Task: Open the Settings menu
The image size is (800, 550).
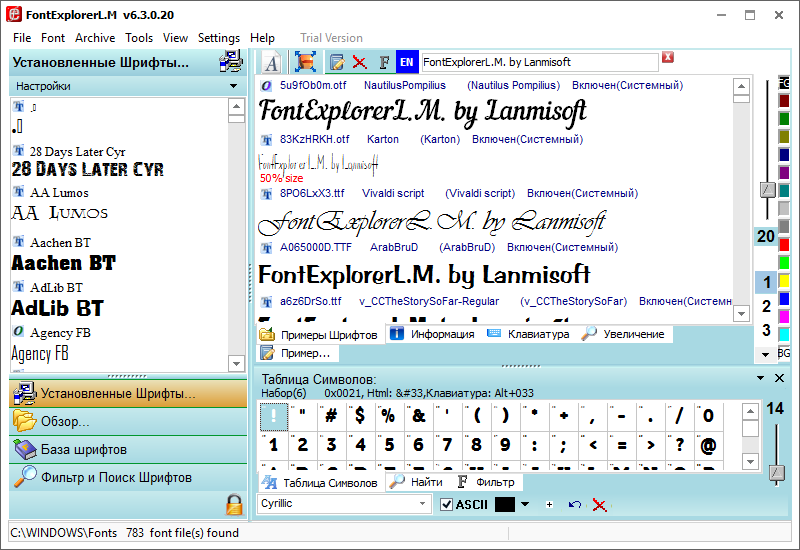Action: 219,38
